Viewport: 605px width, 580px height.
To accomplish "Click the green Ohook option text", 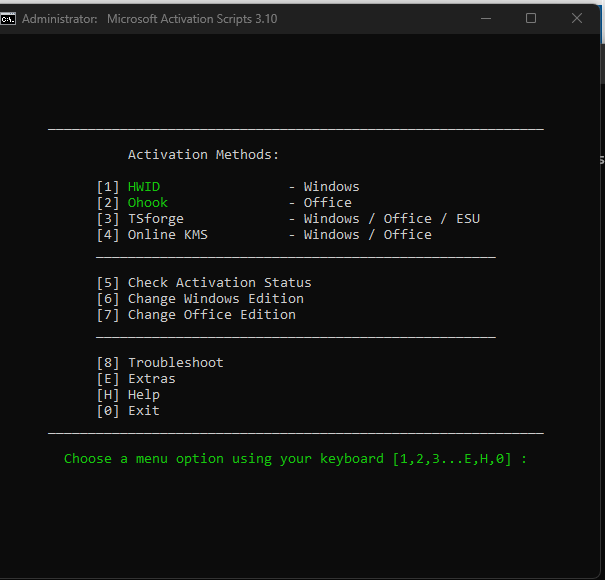I will (148, 203).
